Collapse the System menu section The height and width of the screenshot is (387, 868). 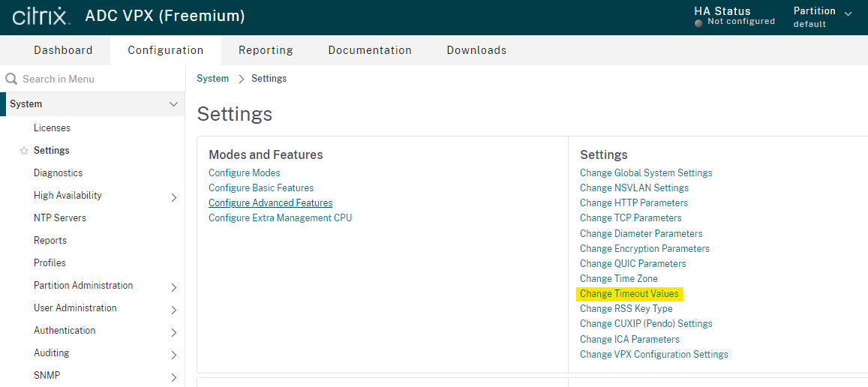pyautogui.click(x=173, y=104)
